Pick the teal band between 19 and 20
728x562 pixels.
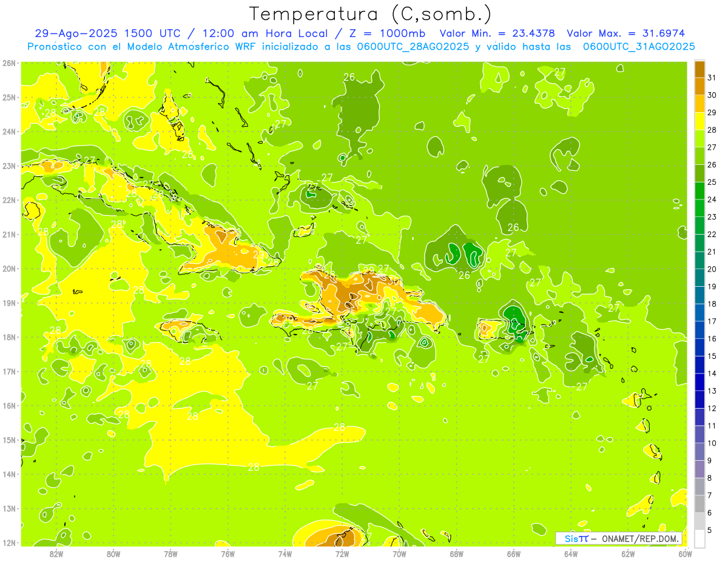(699, 278)
